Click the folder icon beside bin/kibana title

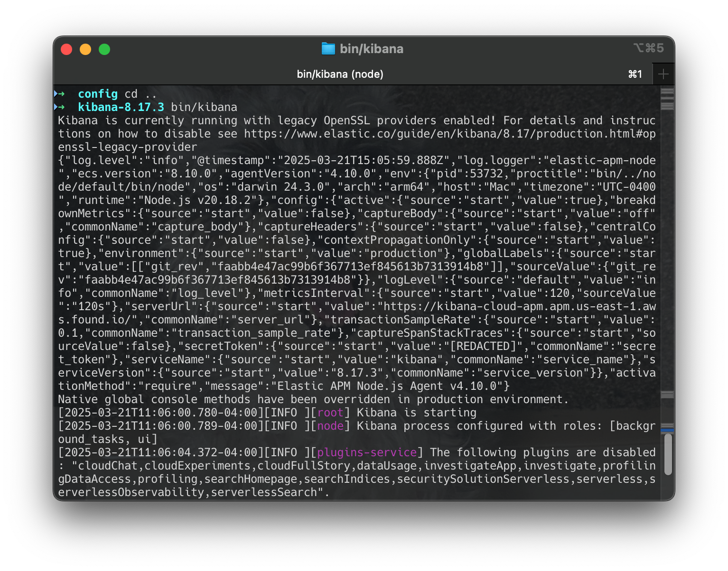pyautogui.click(x=328, y=48)
